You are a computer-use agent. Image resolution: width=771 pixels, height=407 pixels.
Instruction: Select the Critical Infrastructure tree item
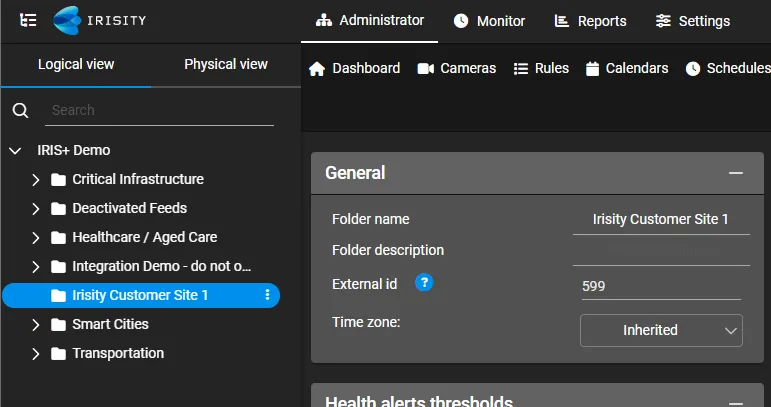[x=138, y=179]
